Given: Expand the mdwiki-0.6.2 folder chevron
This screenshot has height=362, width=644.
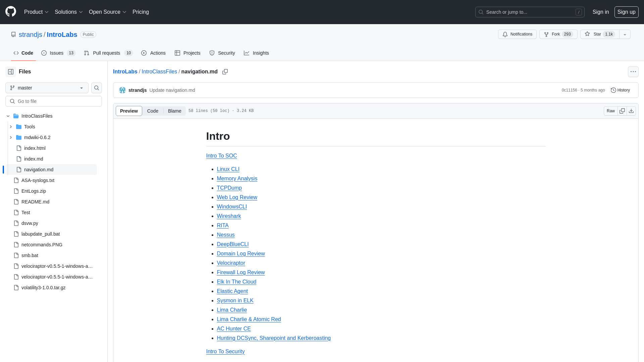Looking at the screenshot, I should point(11,137).
